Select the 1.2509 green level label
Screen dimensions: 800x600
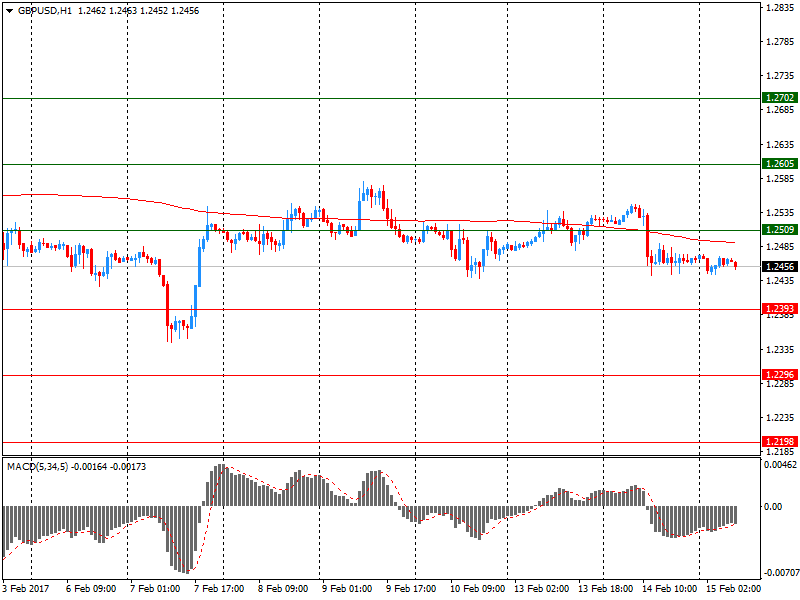(x=780, y=230)
